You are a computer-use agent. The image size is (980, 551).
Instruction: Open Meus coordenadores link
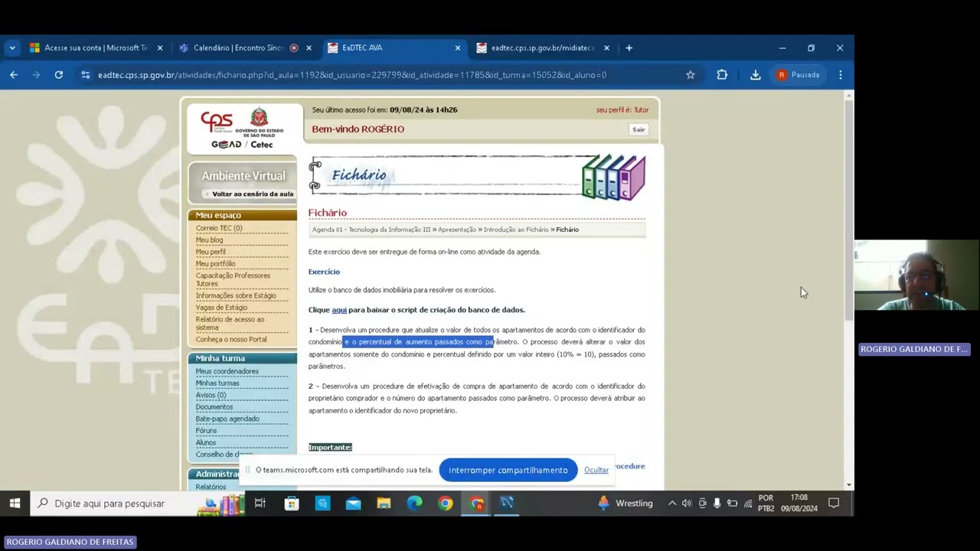coord(227,371)
